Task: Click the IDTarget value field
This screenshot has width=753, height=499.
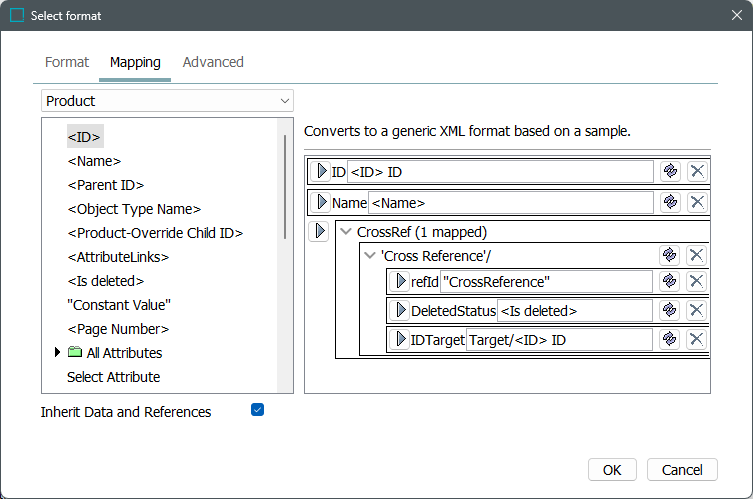Action: pos(558,340)
